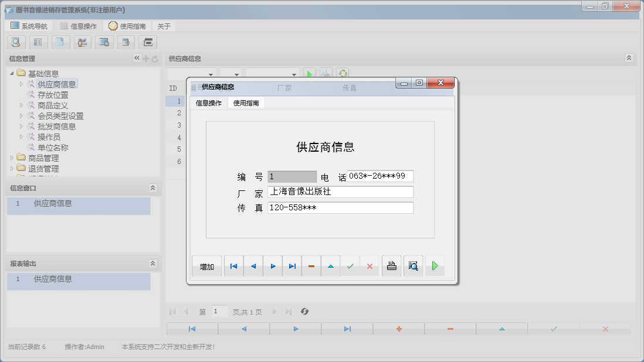Go to last record in supplier dialog
Screen dimensions: 644x362
tap(292, 266)
